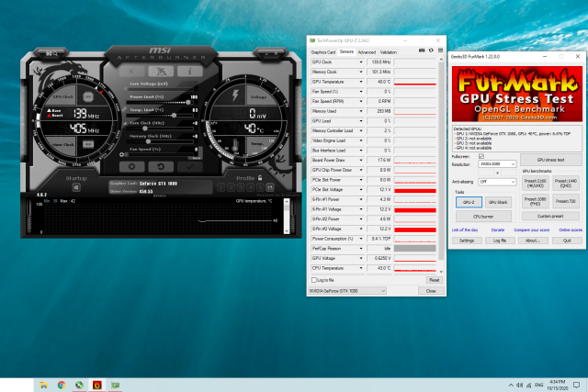Screen dimensions: 588x392
Task: Select Afterburner profile slot 3
Action: 241,187
